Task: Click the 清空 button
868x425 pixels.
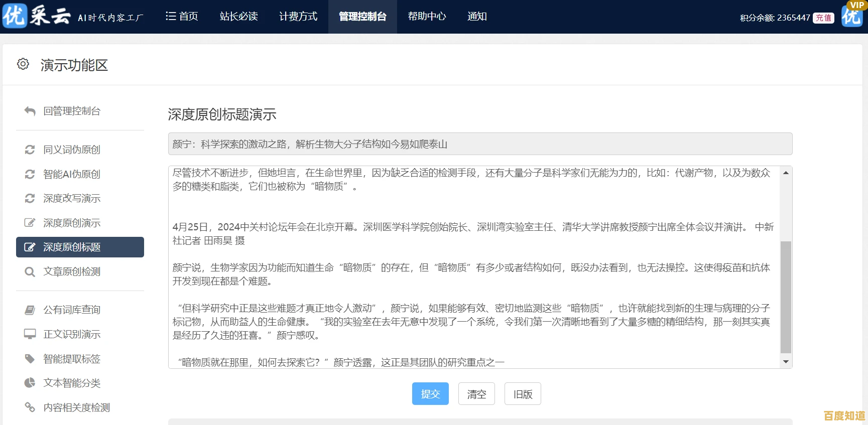Action: click(x=476, y=394)
